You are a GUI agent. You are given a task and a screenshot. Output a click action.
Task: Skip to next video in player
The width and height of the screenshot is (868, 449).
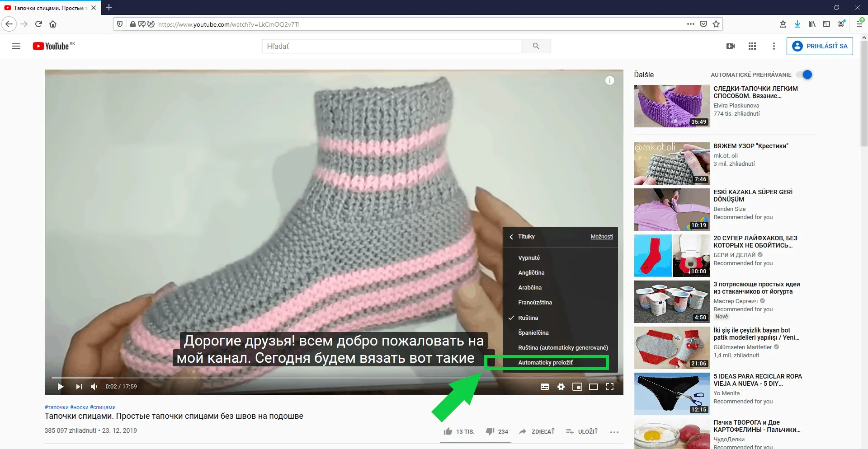(79, 387)
